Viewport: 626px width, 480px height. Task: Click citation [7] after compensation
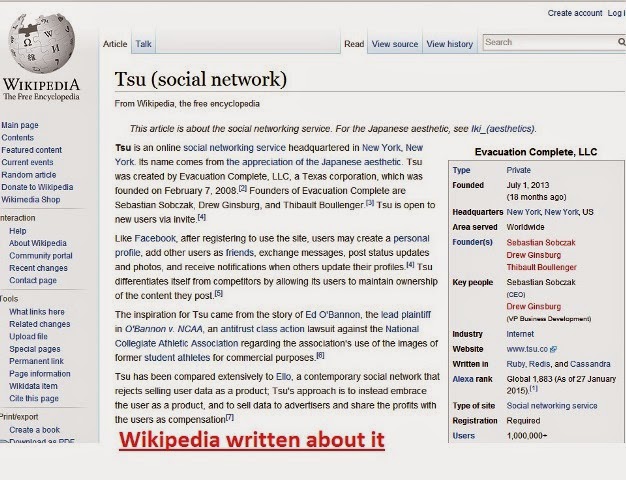230,417
